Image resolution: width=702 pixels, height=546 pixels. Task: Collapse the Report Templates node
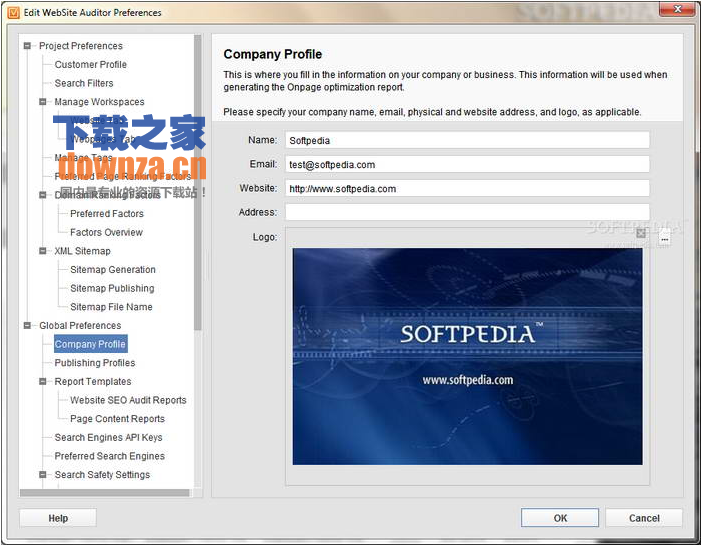[x=43, y=381]
